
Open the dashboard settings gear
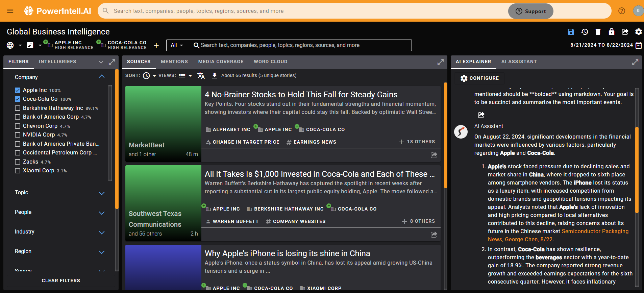click(x=638, y=32)
